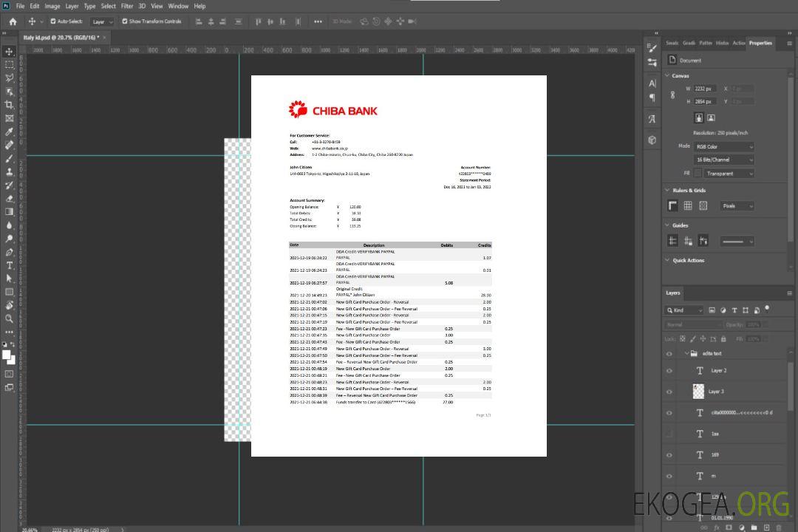Switch to the Swatches panel tab
The width and height of the screenshot is (798, 532).
[672, 43]
